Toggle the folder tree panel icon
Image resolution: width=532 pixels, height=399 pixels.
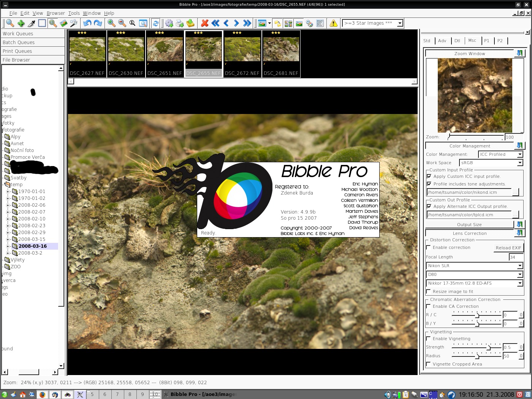tap(278, 23)
